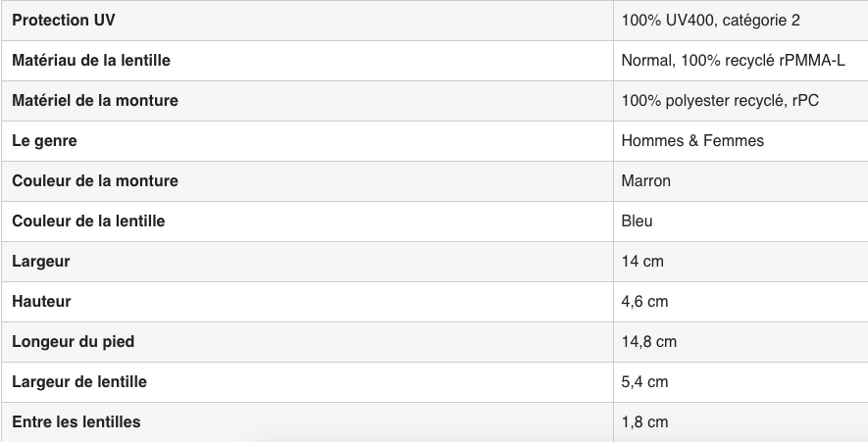Click the "Couleur de la lentille" label

[x=88, y=221]
